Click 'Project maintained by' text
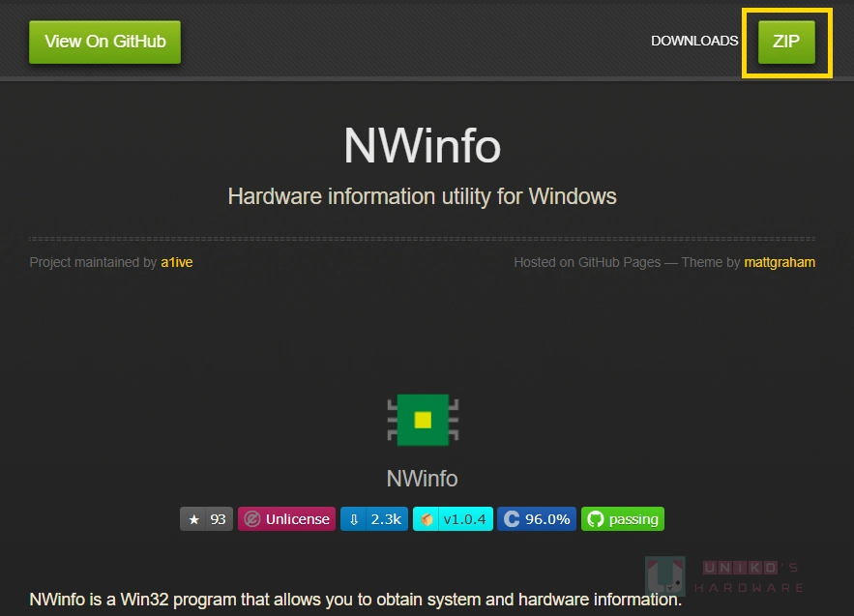This screenshot has width=854, height=616. coord(93,262)
